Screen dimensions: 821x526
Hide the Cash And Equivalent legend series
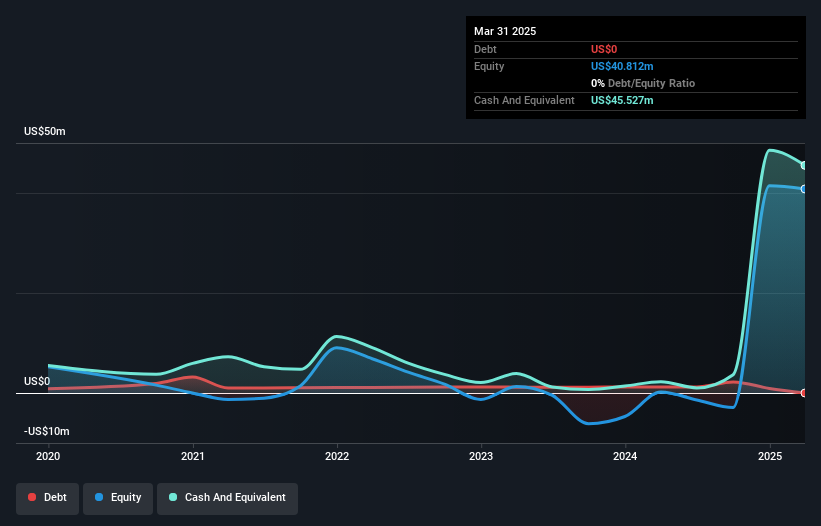[x=227, y=497]
